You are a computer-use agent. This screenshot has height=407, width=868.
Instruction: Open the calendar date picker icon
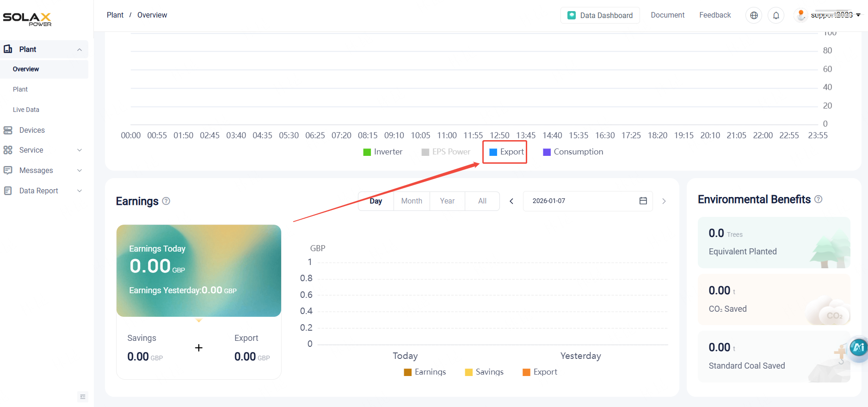tap(643, 201)
